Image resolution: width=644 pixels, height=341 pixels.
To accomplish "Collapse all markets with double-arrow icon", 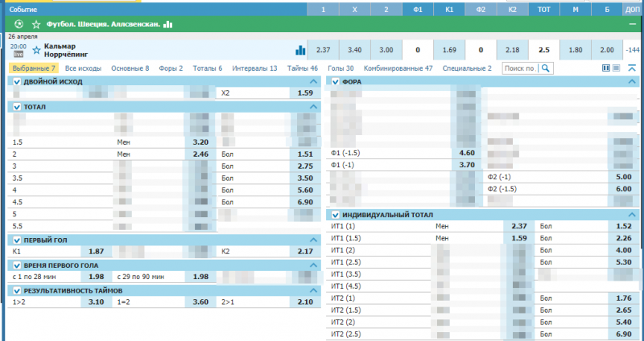I will click(x=632, y=69).
